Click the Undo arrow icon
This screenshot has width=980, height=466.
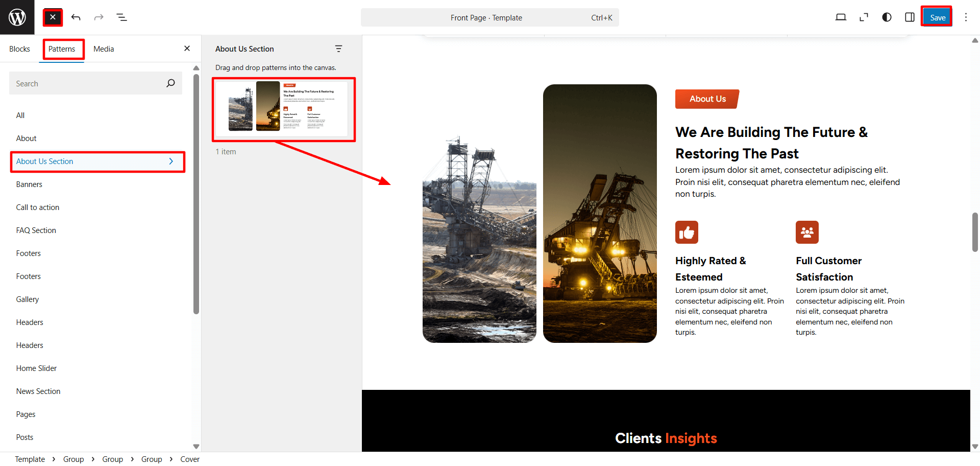(76, 17)
